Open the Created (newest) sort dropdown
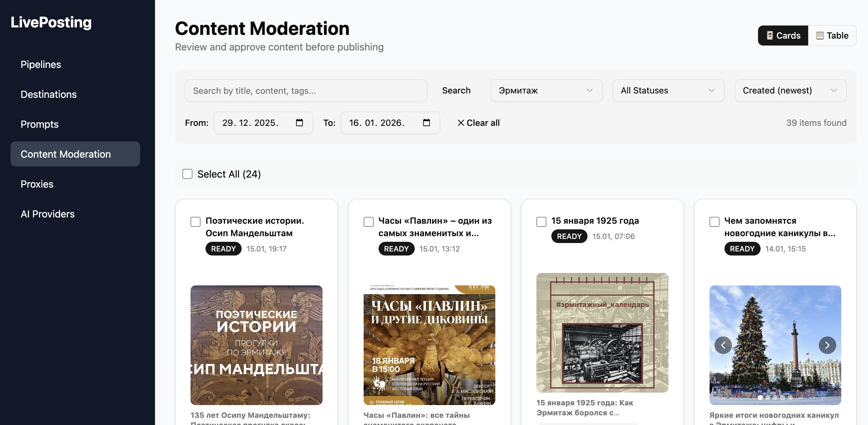This screenshot has width=868, height=425. tap(790, 90)
